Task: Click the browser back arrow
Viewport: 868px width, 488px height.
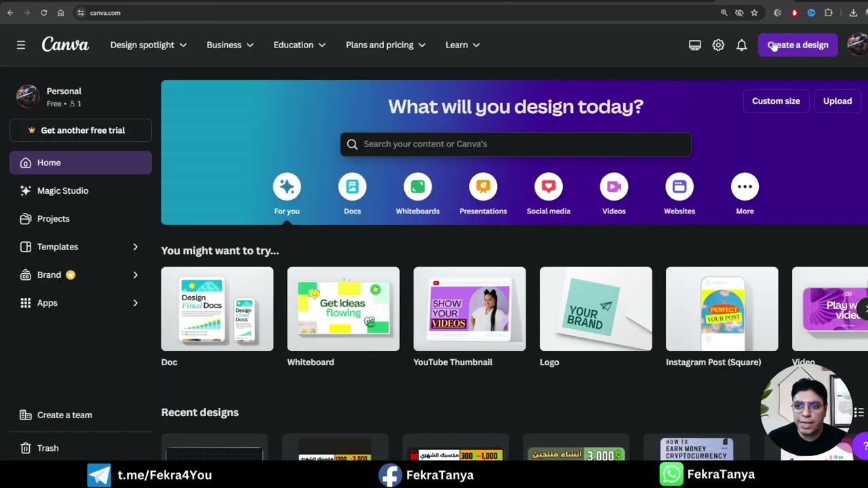Action: pyautogui.click(x=10, y=13)
